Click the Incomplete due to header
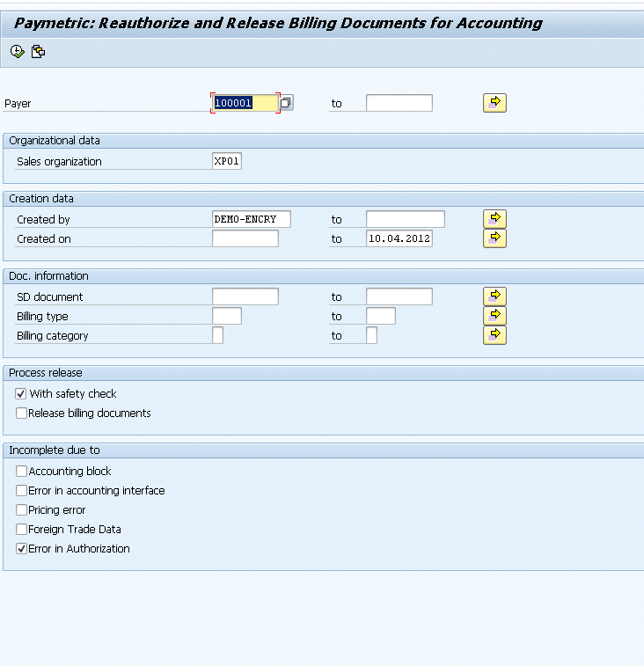The height and width of the screenshot is (666, 644). (x=55, y=450)
